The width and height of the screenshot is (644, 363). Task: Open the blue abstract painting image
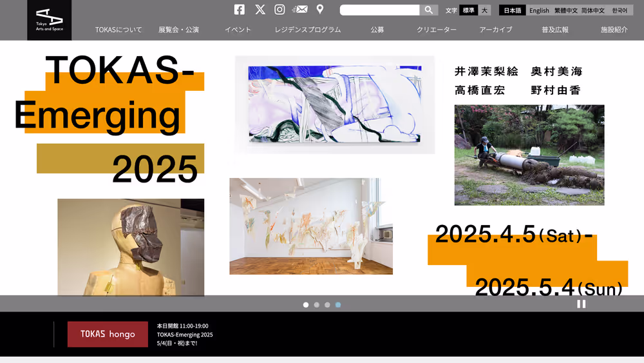tap(335, 104)
